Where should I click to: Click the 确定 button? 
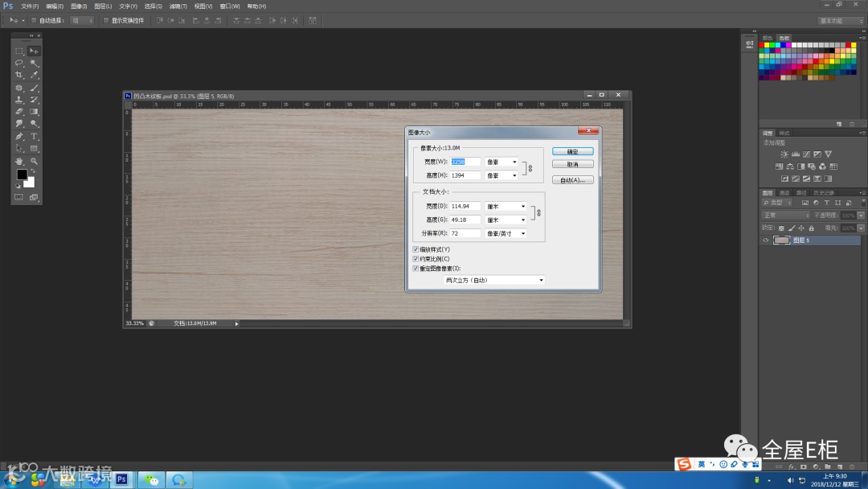(x=572, y=151)
